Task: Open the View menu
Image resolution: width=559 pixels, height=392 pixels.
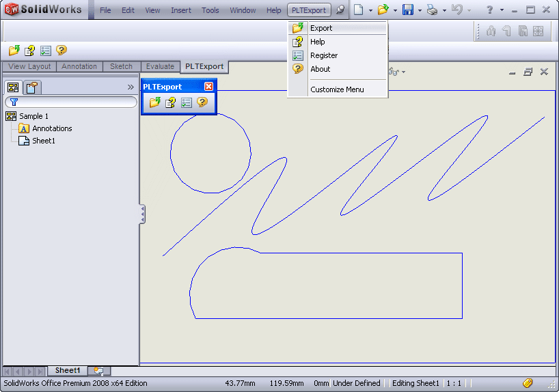Action: click(152, 10)
